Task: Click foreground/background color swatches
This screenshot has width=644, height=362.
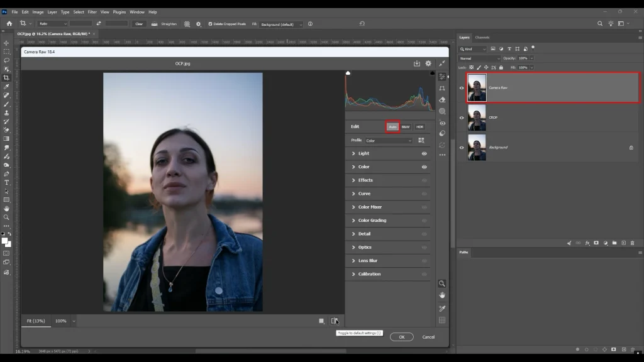Action: click(x=6, y=242)
